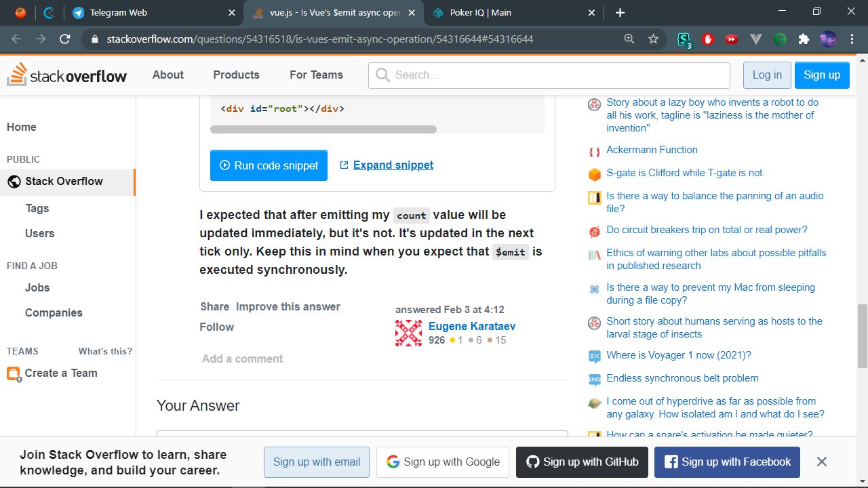Image resolution: width=868 pixels, height=488 pixels.
Task: Click the Create a Team briefcase icon
Action: click(14, 373)
